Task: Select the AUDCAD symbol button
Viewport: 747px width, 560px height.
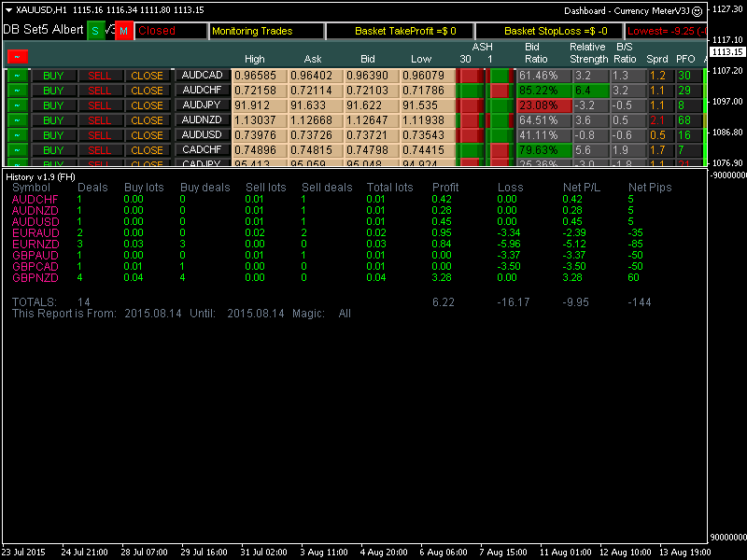Action: 203,76
